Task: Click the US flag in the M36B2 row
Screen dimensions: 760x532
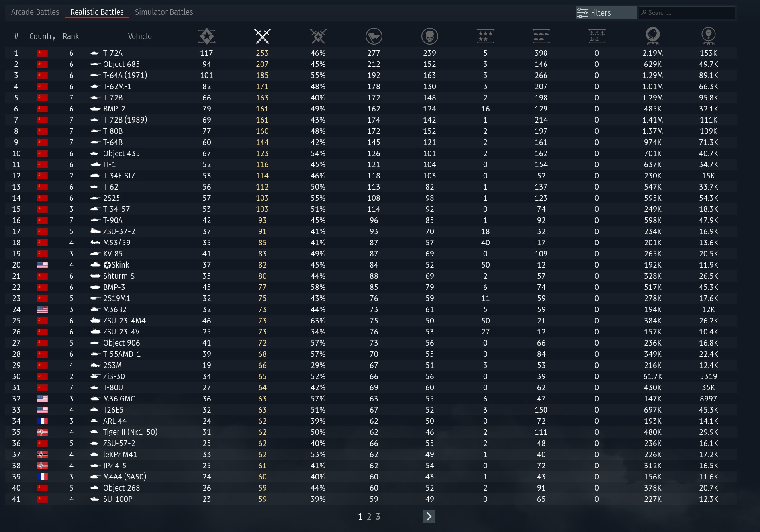Action: click(43, 309)
